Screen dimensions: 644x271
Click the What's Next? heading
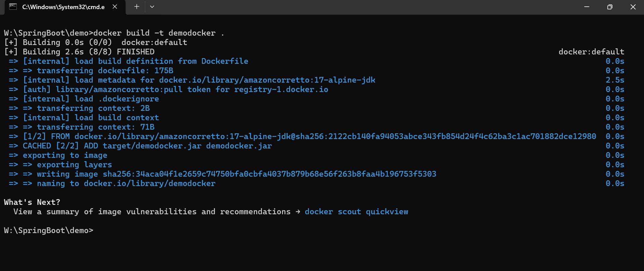click(x=32, y=202)
